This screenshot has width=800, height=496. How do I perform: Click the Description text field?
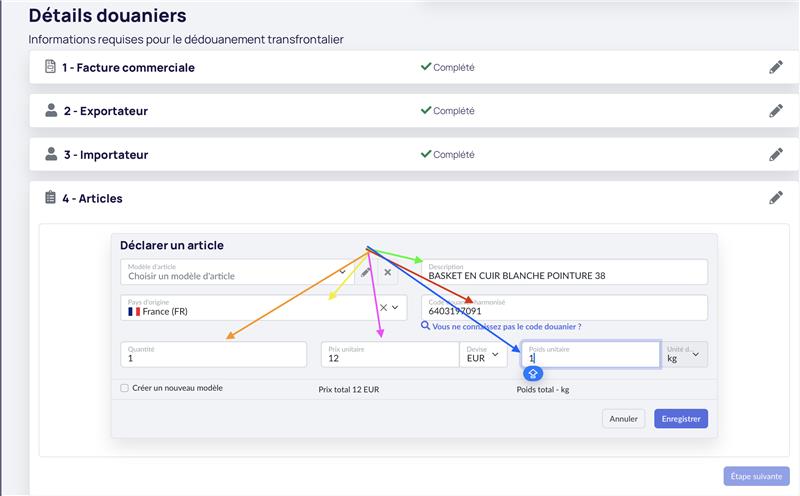(564, 272)
